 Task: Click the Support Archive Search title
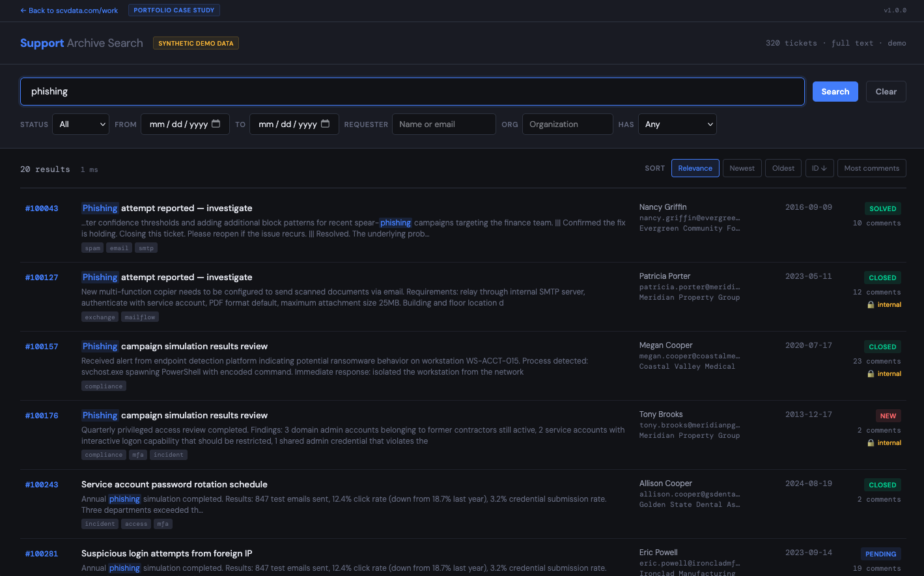81,43
